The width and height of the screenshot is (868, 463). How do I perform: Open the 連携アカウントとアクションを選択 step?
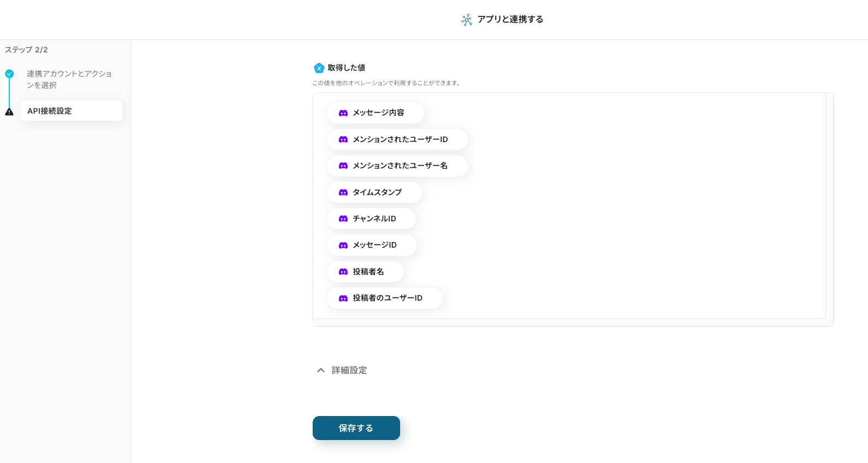tap(69, 79)
